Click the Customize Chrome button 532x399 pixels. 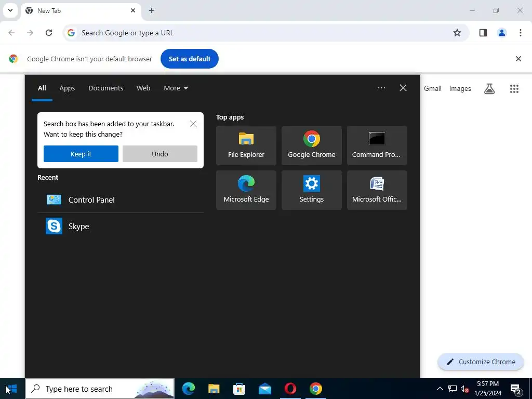[481, 362]
